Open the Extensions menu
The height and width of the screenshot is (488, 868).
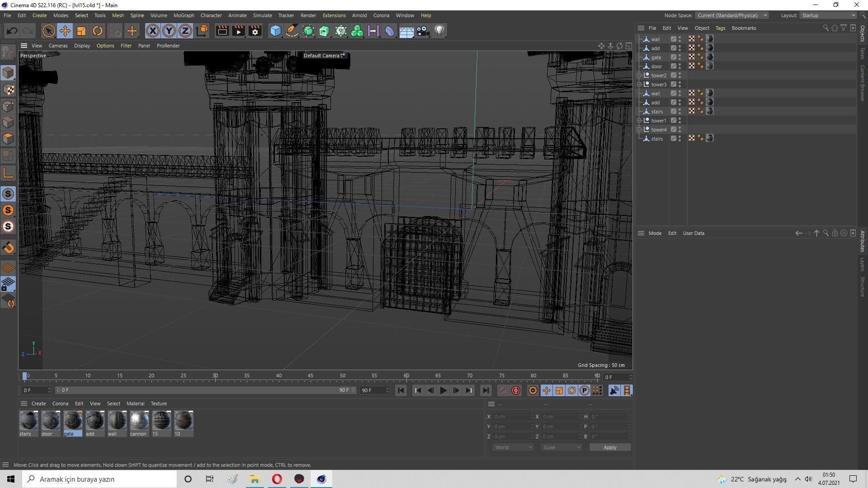pyautogui.click(x=334, y=15)
